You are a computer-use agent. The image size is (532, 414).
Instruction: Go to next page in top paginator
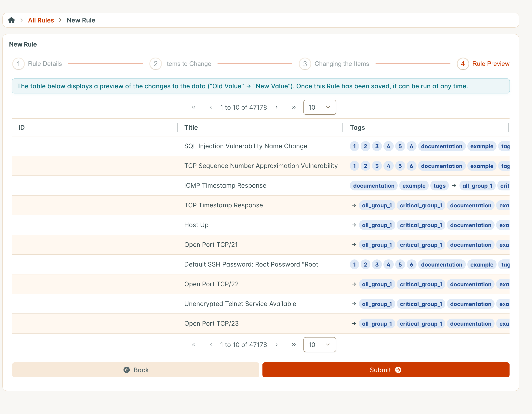coord(276,107)
